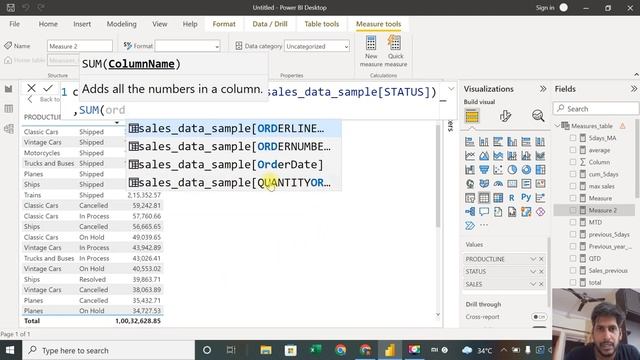Viewport: 640px width, 360px height.
Task: Check the 5days_MA field
Action: point(573,138)
